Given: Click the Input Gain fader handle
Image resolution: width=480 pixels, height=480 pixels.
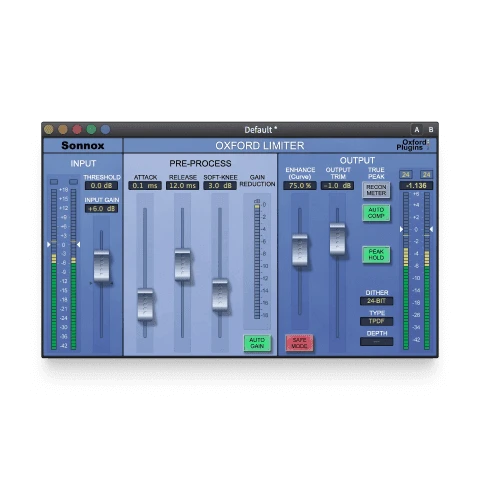Looking at the screenshot, I should (x=101, y=266).
